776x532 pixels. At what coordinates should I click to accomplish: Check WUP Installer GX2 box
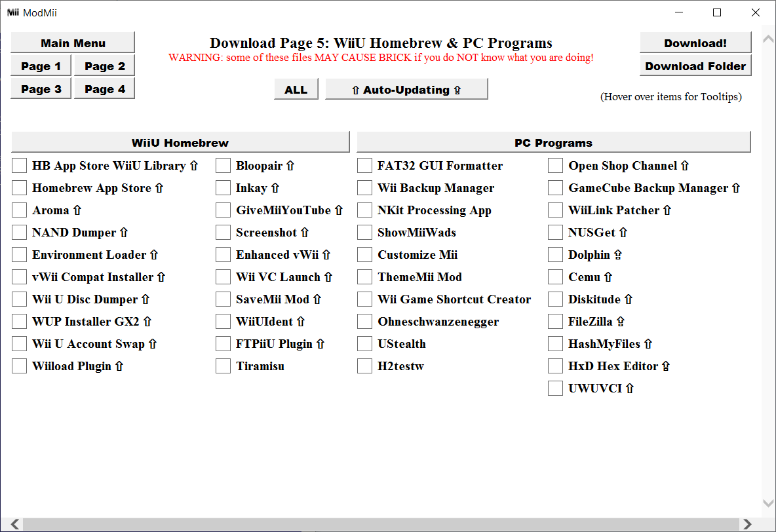(19, 322)
